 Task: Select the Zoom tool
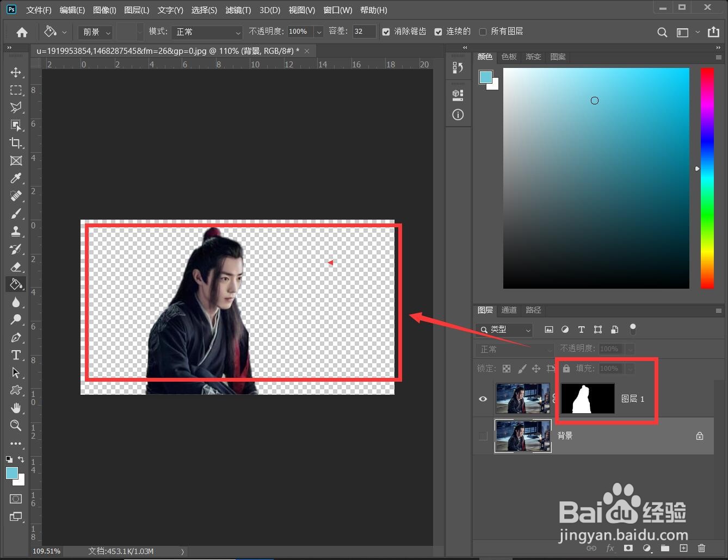16,425
